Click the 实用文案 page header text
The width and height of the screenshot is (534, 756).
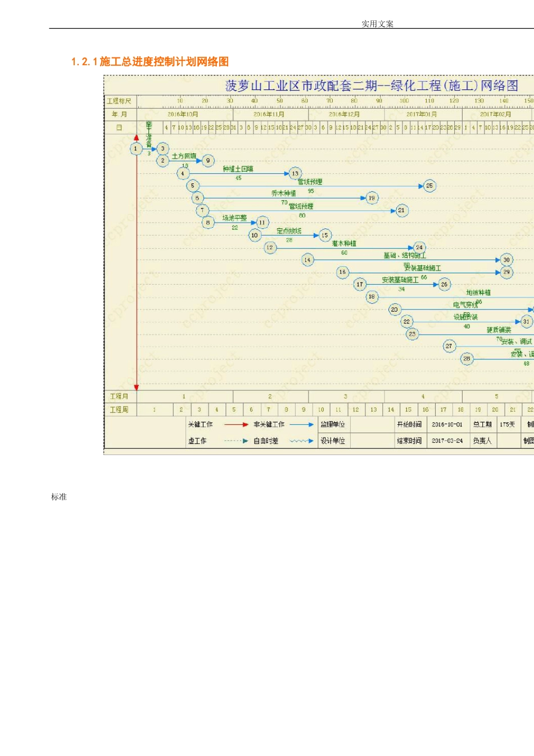(x=378, y=24)
